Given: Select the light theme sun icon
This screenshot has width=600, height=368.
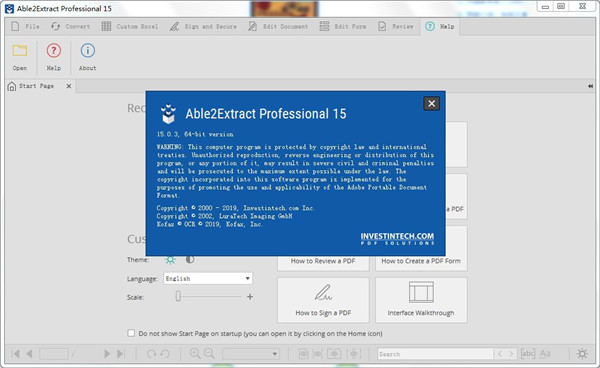Looking at the screenshot, I should click(170, 260).
